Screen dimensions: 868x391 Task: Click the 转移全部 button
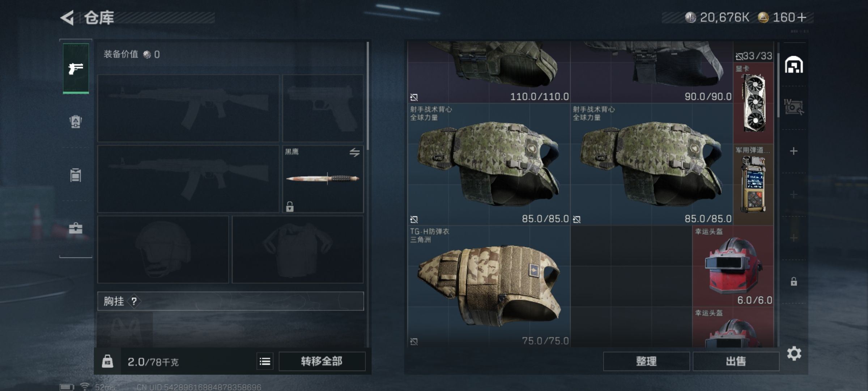point(322,361)
